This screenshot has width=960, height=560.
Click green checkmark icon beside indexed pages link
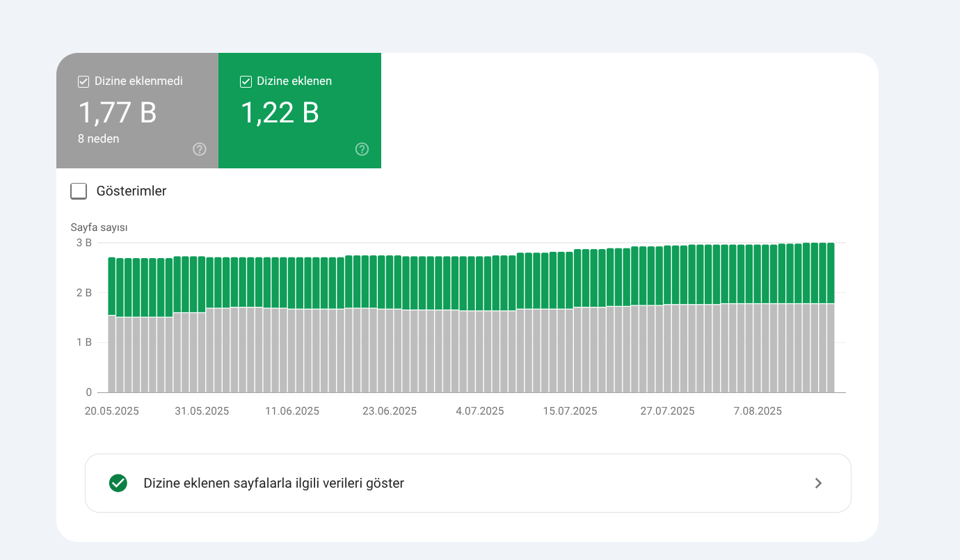tap(118, 483)
